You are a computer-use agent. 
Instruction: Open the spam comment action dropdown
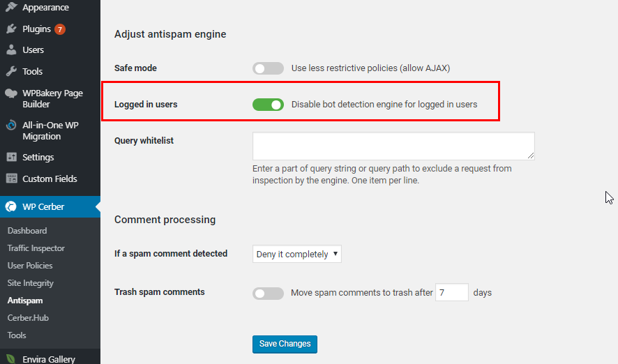296,255
